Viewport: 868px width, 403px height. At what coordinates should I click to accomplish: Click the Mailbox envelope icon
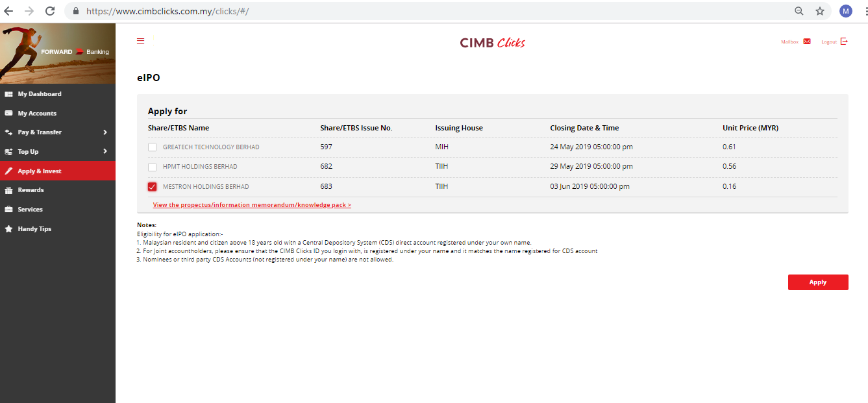[x=807, y=42]
